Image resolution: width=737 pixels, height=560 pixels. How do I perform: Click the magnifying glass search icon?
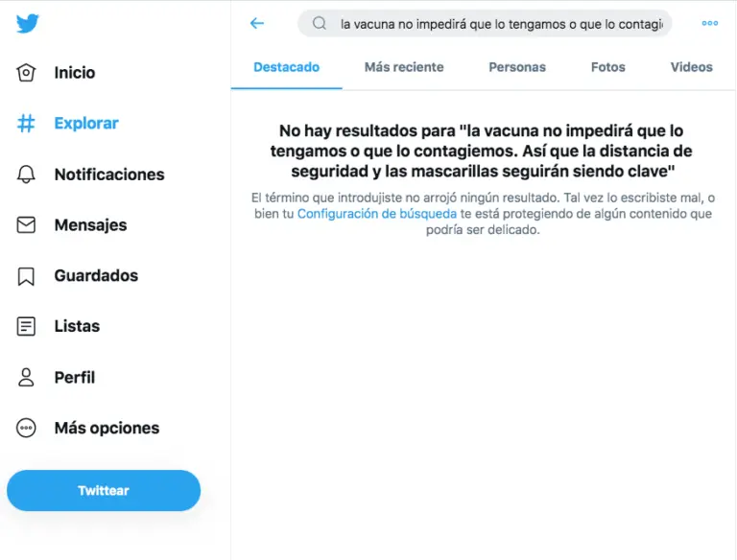coord(320,23)
